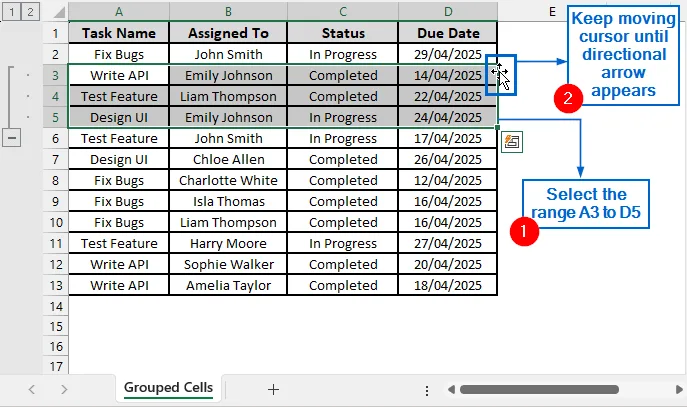Select cell with date 27/04/2025

[448, 244]
